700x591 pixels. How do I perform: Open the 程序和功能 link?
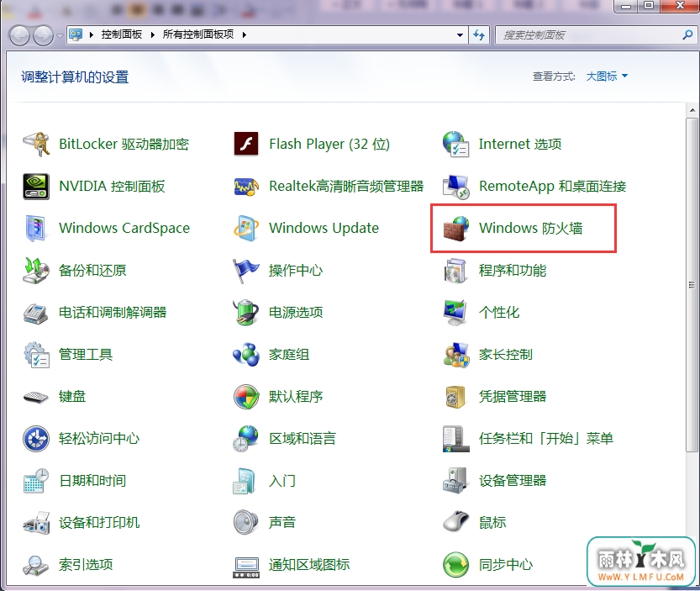click(513, 270)
